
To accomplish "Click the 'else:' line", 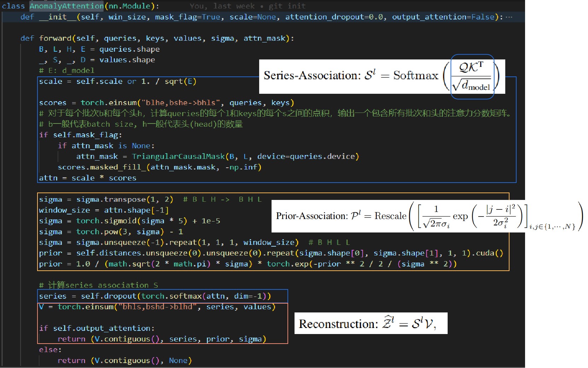I will pyautogui.click(x=50, y=350).
